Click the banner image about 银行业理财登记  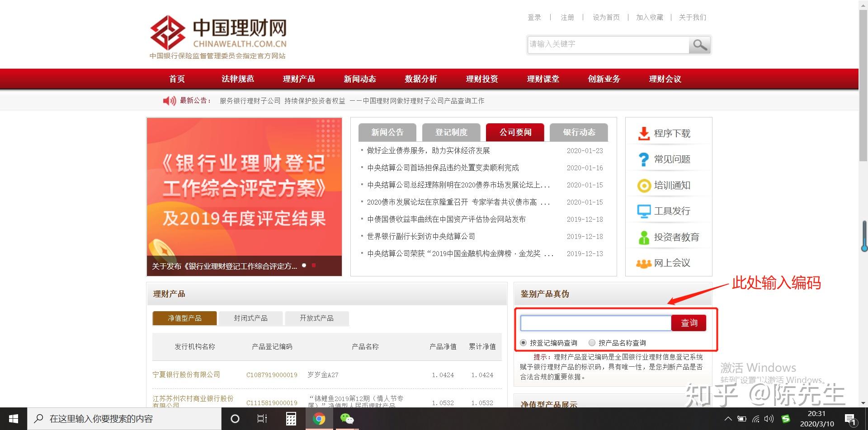pos(244,196)
